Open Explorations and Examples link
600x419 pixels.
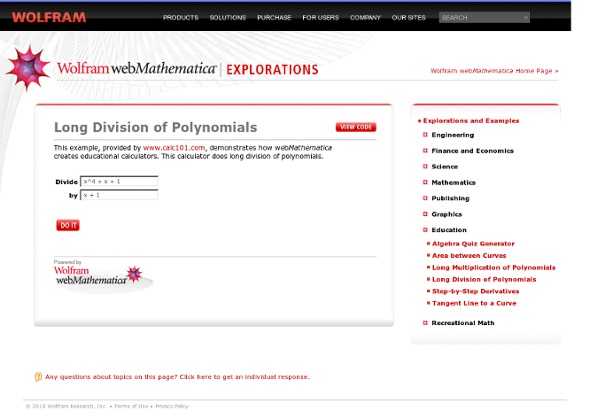pos(471,121)
